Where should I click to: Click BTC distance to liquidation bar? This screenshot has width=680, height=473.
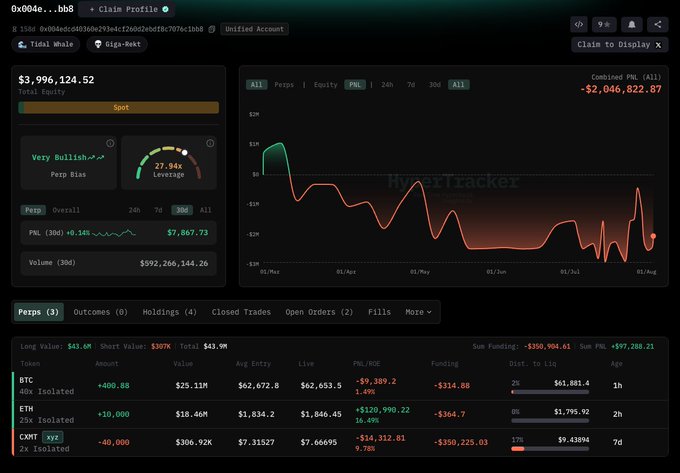click(x=550, y=392)
